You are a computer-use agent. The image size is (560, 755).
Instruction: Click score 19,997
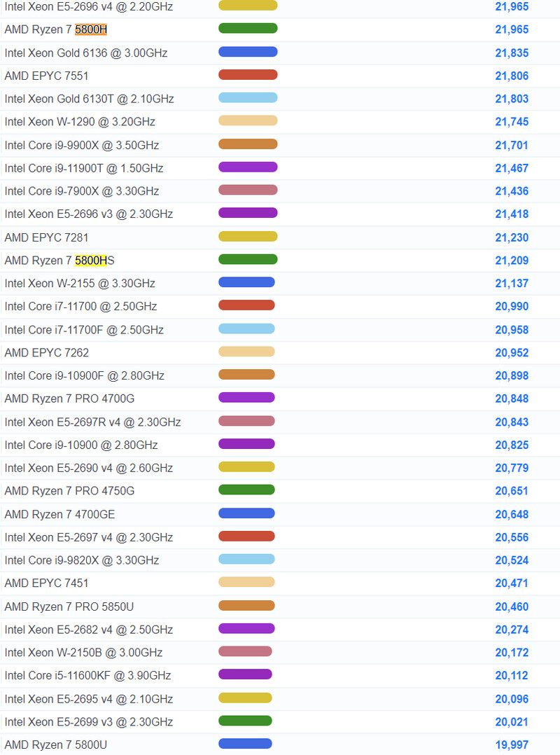click(x=512, y=745)
